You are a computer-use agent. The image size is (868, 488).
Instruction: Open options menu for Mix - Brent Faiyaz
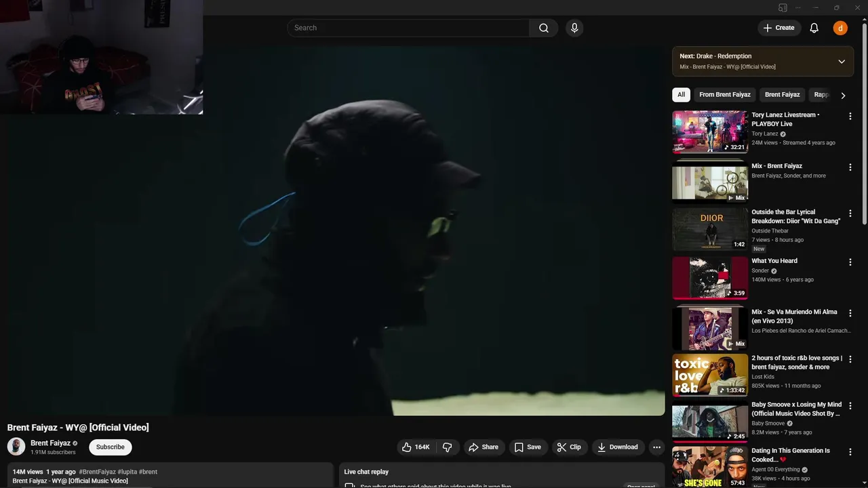click(850, 167)
